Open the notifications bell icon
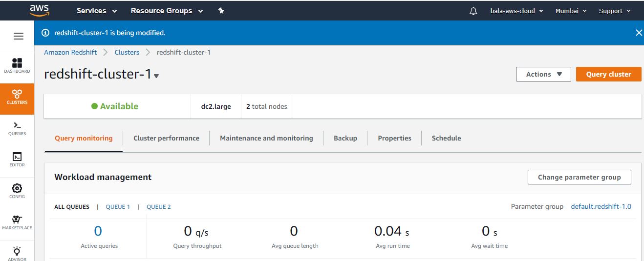The height and width of the screenshot is (261, 644). point(473,11)
